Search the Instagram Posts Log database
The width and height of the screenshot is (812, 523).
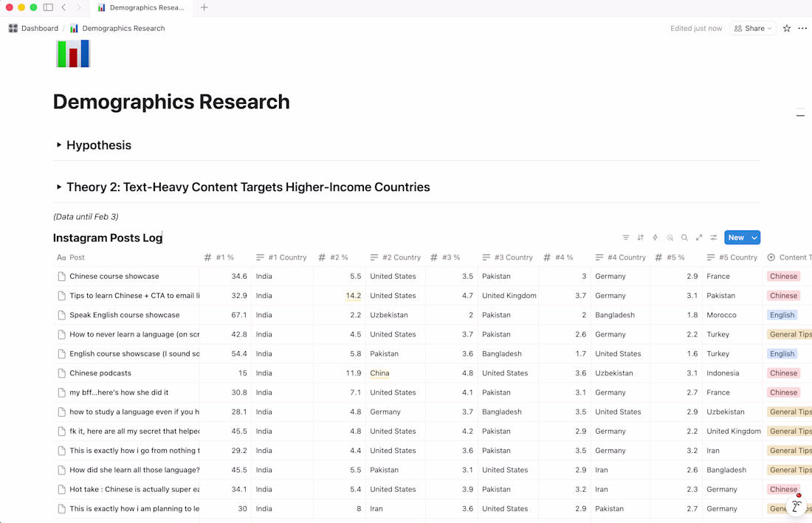tap(684, 238)
